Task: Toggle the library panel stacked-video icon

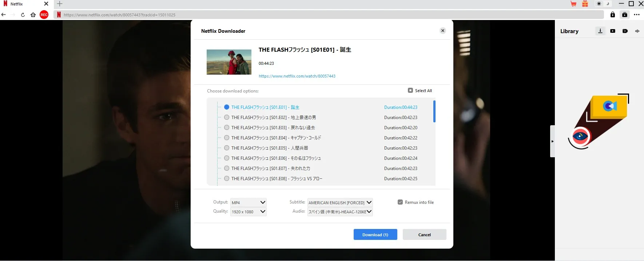Action: [625, 15]
